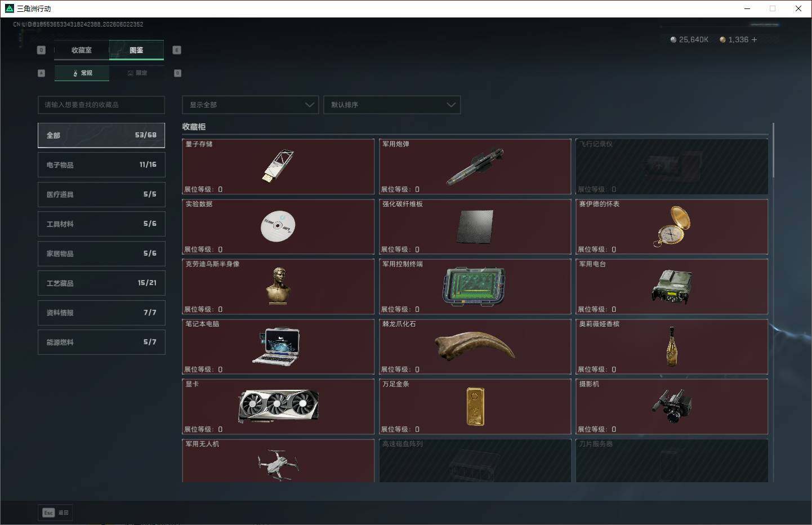This screenshot has width=812, height=525.
Task: Click the 15/21 count on 工艺藏品
Action: (x=147, y=283)
